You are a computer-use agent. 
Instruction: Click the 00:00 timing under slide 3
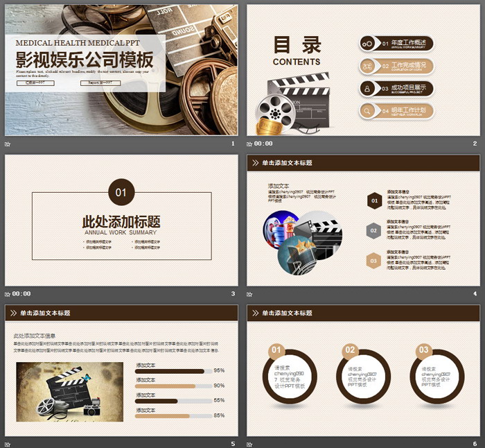21,294
